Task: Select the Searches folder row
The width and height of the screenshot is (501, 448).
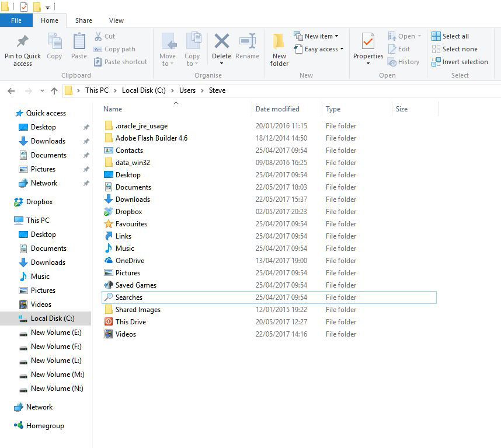Action: (x=269, y=297)
